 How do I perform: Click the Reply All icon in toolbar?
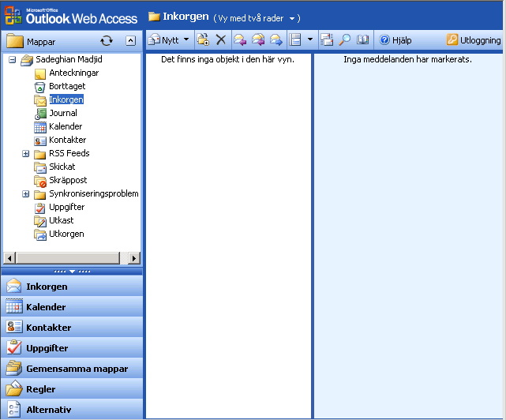click(258, 39)
